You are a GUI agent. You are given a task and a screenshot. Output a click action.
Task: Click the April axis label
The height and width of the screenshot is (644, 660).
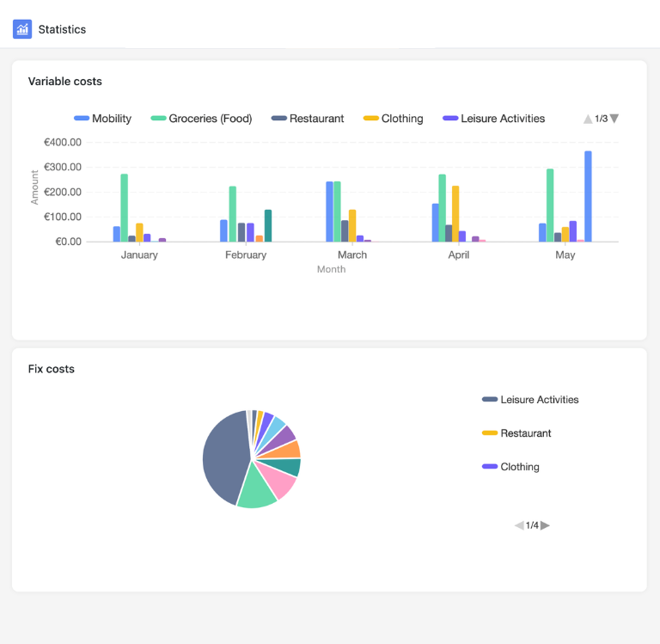[x=459, y=255]
